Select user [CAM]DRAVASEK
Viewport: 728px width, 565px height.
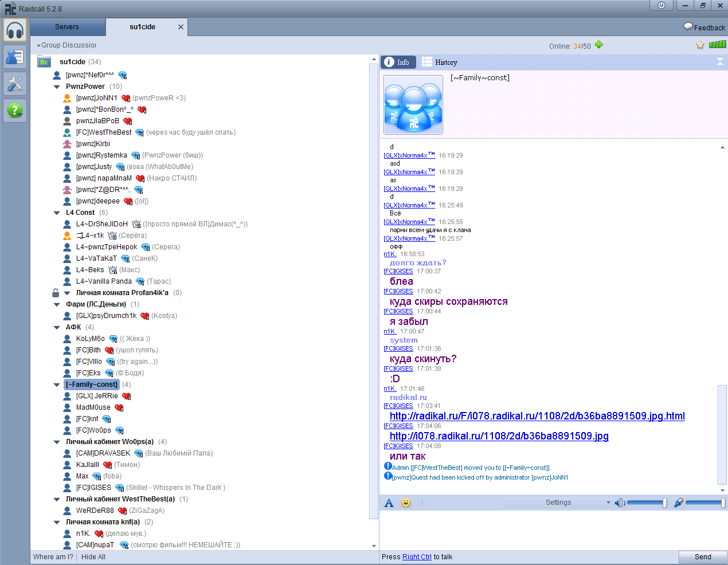click(103, 453)
